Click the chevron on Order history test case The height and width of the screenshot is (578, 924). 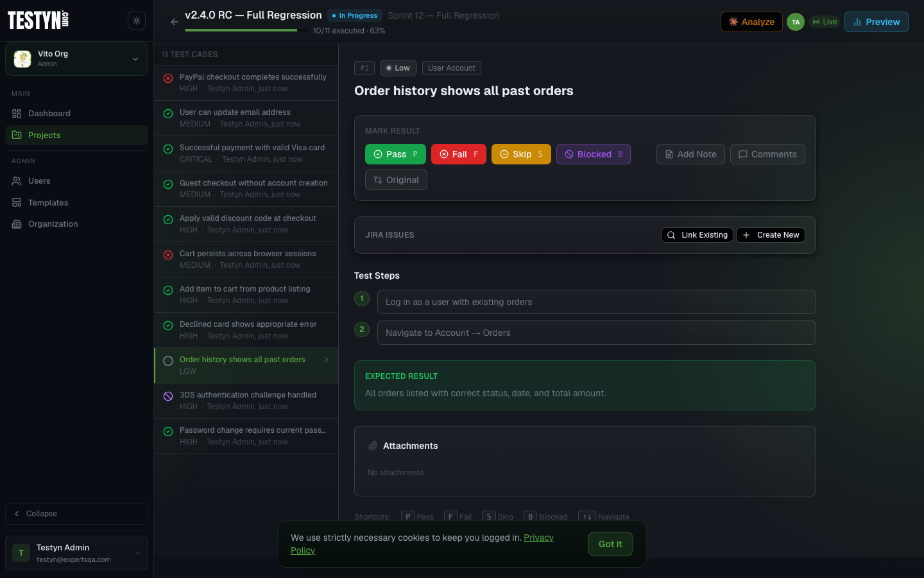327,360
